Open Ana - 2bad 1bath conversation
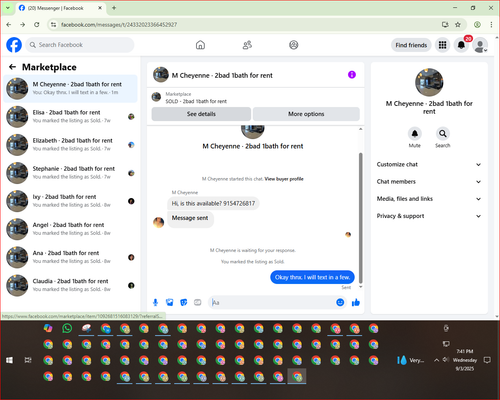This screenshot has width=500, height=400. [70, 257]
